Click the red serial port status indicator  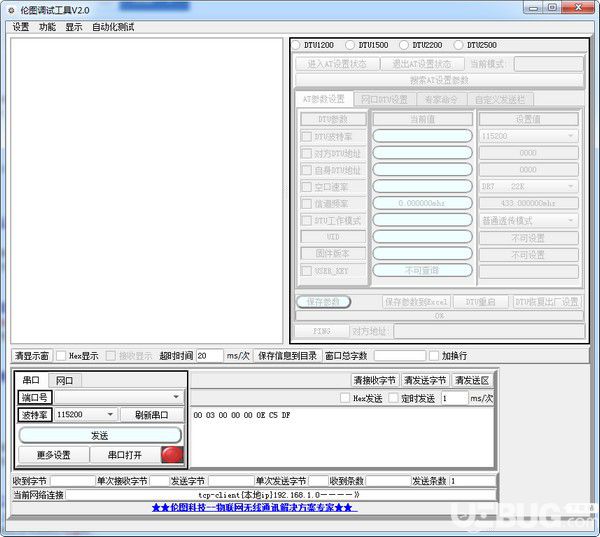[172, 455]
